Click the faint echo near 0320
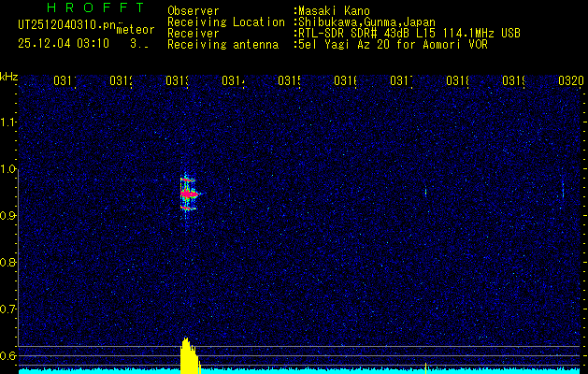This screenshot has height=374, width=588. [x=563, y=190]
